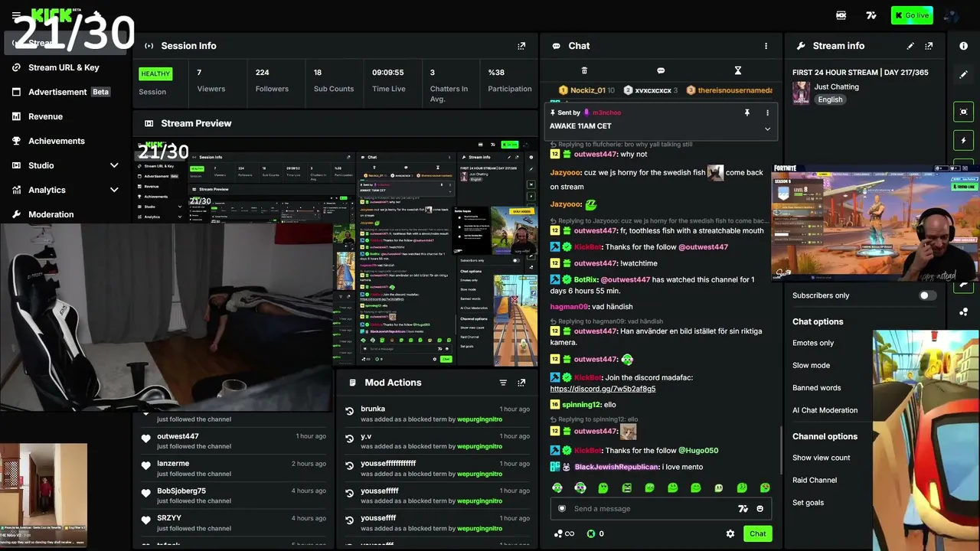Open the 7TV emote menu in message box
Screen dimensions: 980x551
point(743,509)
